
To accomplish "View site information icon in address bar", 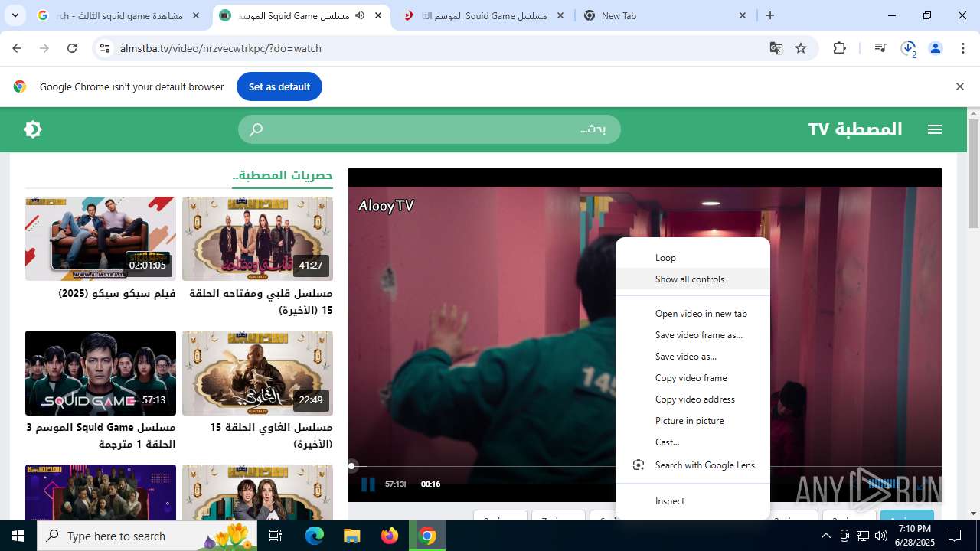I will click(x=104, y=48).
